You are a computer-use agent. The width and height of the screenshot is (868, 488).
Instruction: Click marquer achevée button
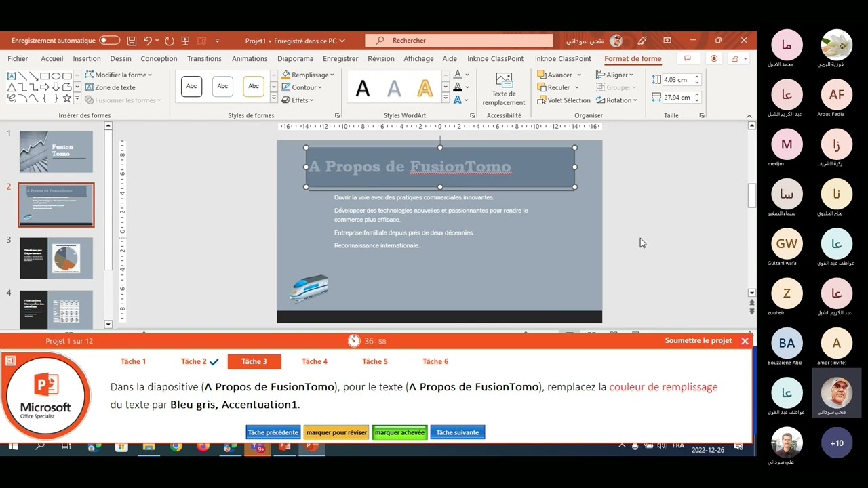tap(399, 432)
